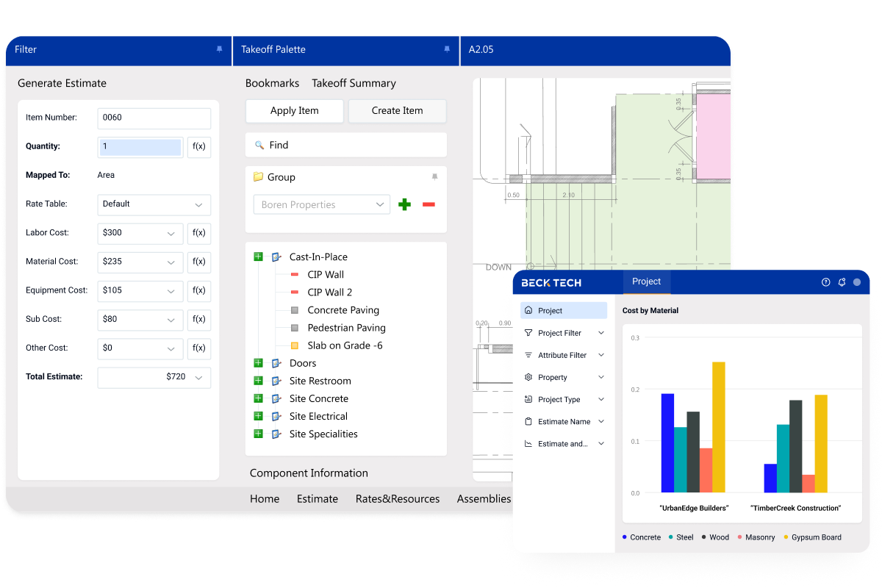This screenshot has width=882, height=588.
Task: Open help icon in Beck Tech header
Action: (x=825, y=282)
